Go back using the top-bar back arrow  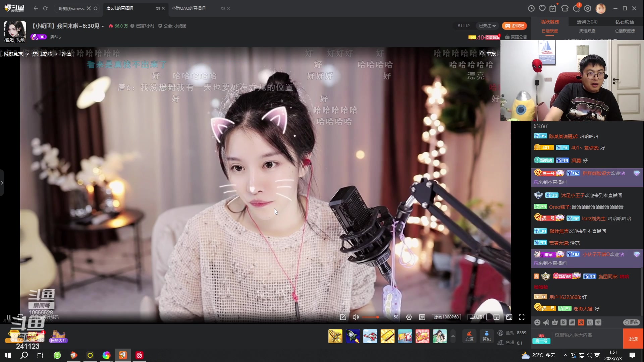point(36,8)
